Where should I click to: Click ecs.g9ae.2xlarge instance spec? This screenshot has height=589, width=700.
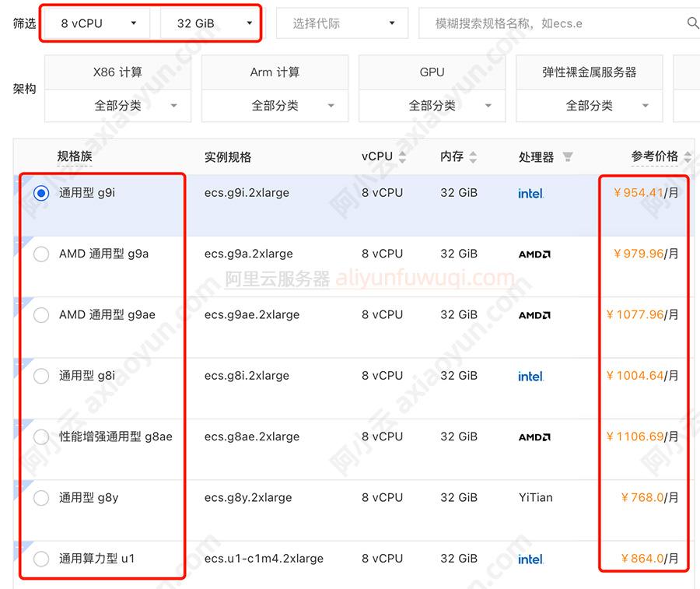252,315
